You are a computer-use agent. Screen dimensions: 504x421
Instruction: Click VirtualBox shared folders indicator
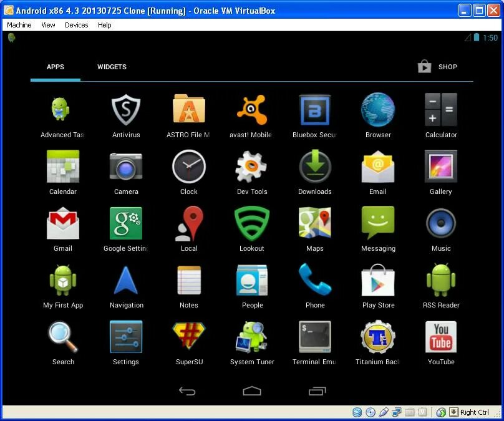409,412
